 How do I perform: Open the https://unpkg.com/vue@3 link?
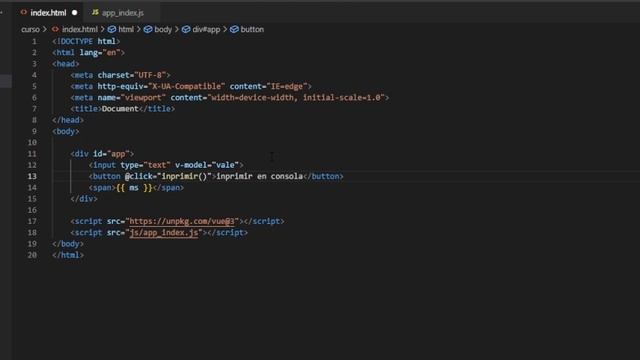click(182, 221)
